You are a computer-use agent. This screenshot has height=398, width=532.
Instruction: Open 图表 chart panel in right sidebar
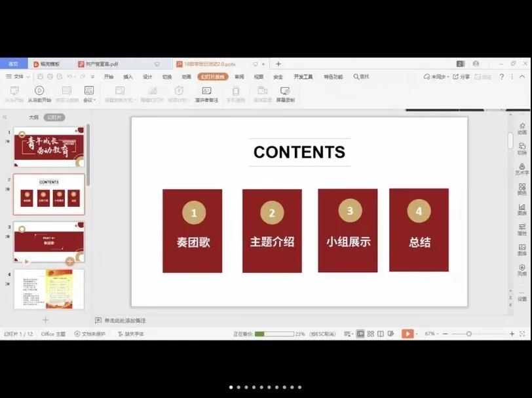coord(522,209)
